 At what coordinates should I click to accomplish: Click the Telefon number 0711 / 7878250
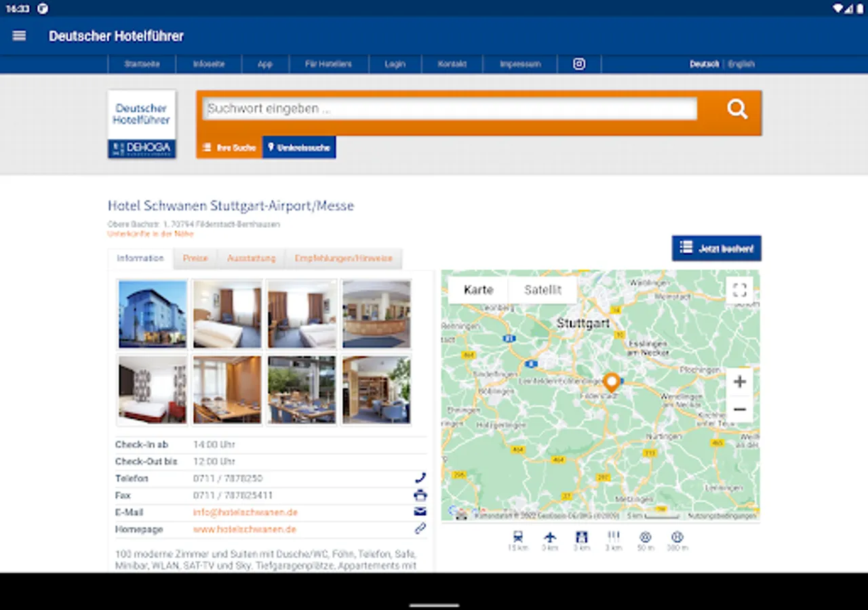[x=228, y=479]
